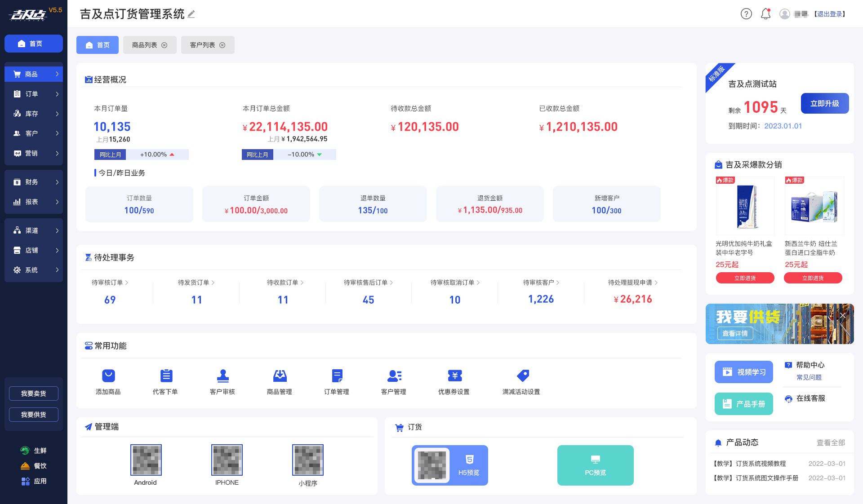
Task: Open 添加商品 shortcut icon
Action: 108,375
